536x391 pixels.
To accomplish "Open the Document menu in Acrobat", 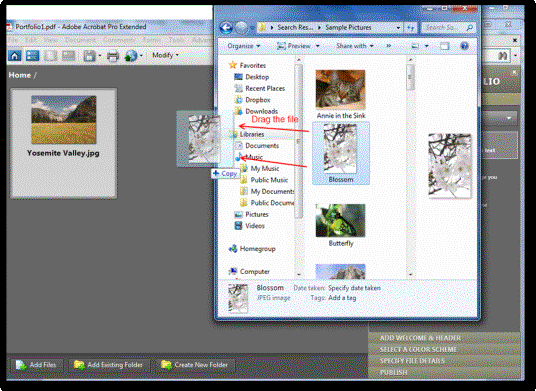I will click(x=80, y=40).
